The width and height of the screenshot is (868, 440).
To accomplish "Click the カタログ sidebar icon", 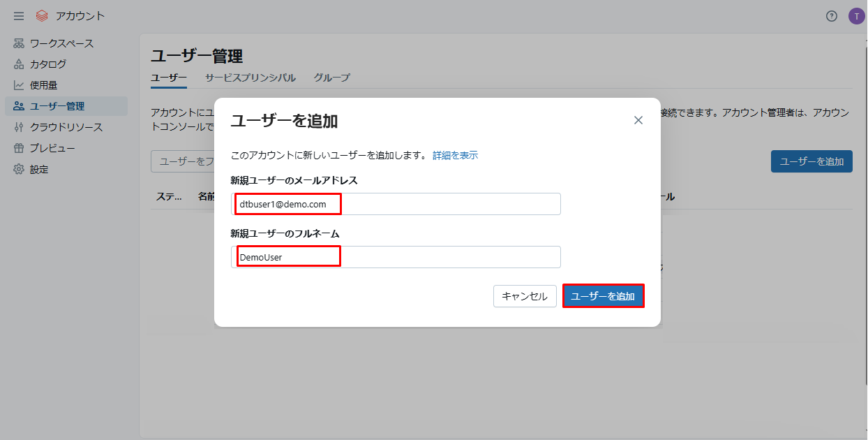I will click(19, 64).
